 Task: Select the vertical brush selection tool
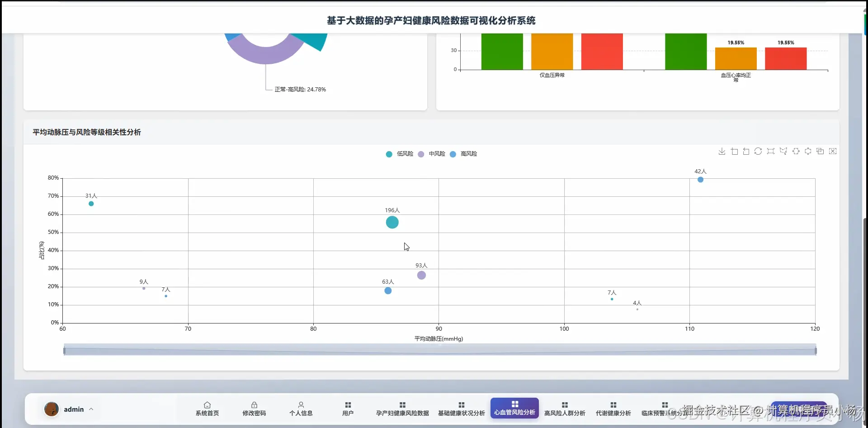tap(808, 151)
